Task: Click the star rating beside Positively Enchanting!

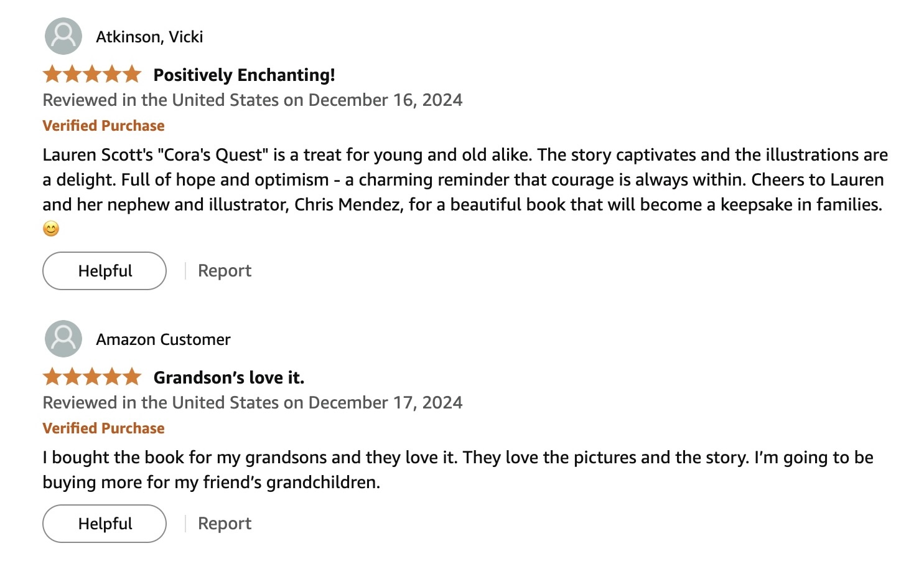Action: 92,75
